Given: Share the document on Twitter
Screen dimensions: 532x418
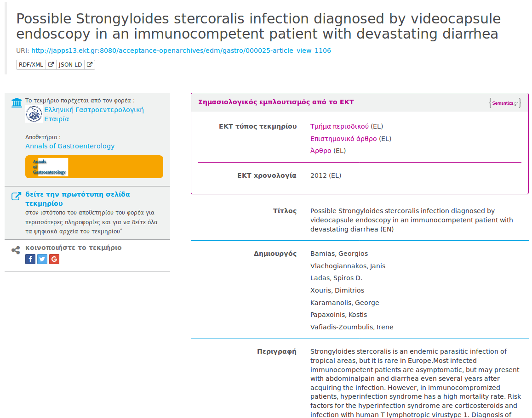Looking at the screenshot, I should (42, 259).
